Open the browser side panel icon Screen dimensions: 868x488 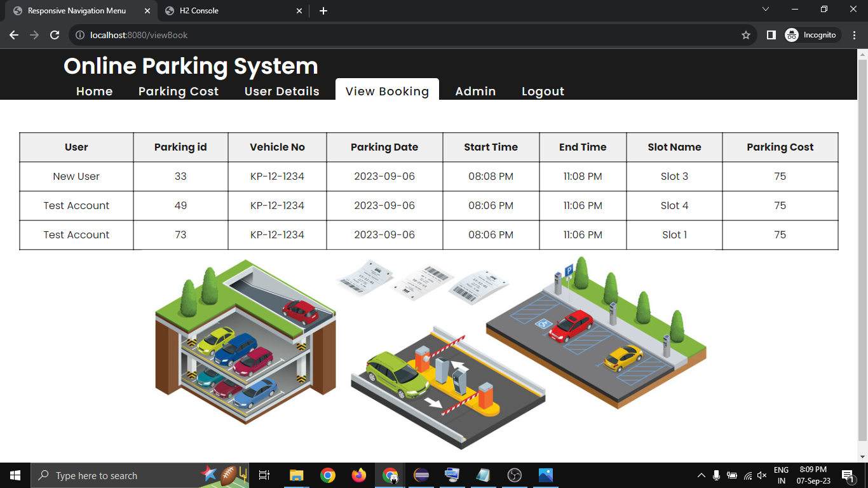tap(771, 35)
